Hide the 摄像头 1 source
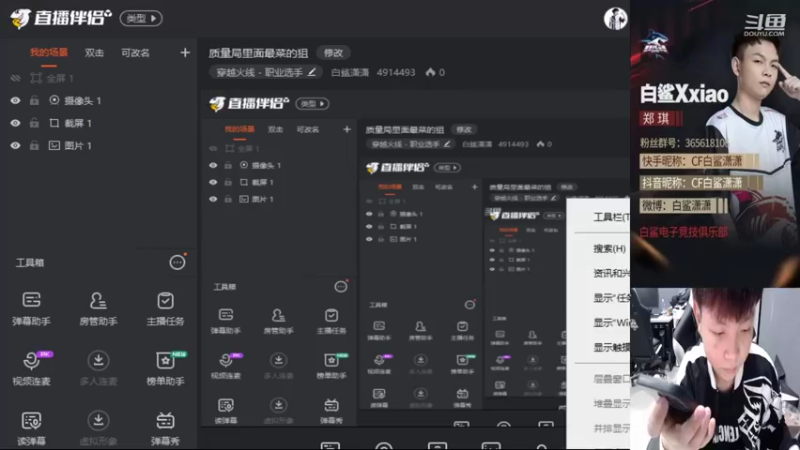Screen dimensions: 800x450 tap(15, 101)
